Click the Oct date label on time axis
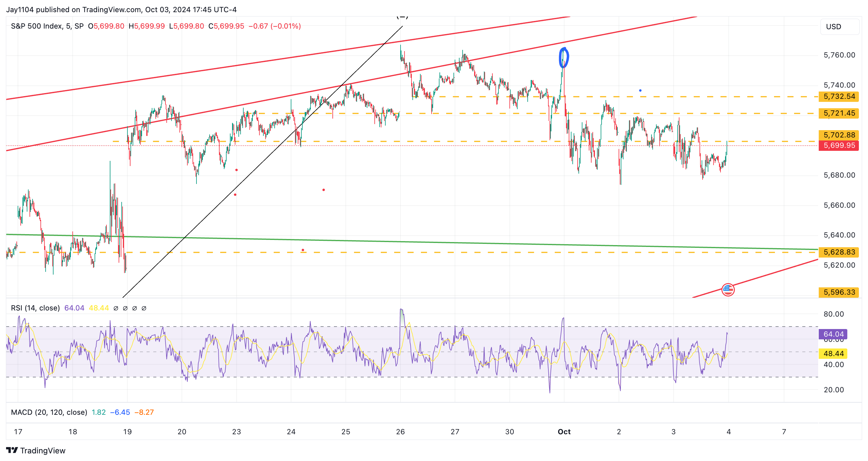Viewport: 868px width, 461px height. 564,432
